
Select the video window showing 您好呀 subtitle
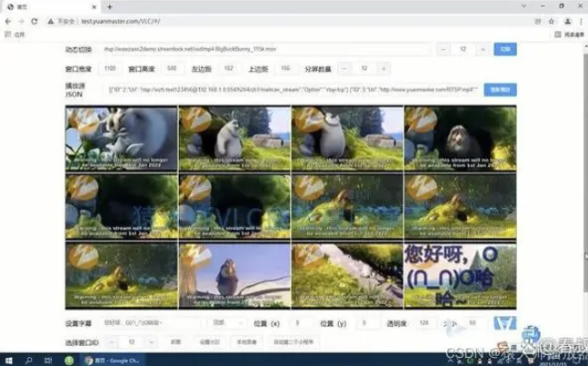[x=460, y=275]
